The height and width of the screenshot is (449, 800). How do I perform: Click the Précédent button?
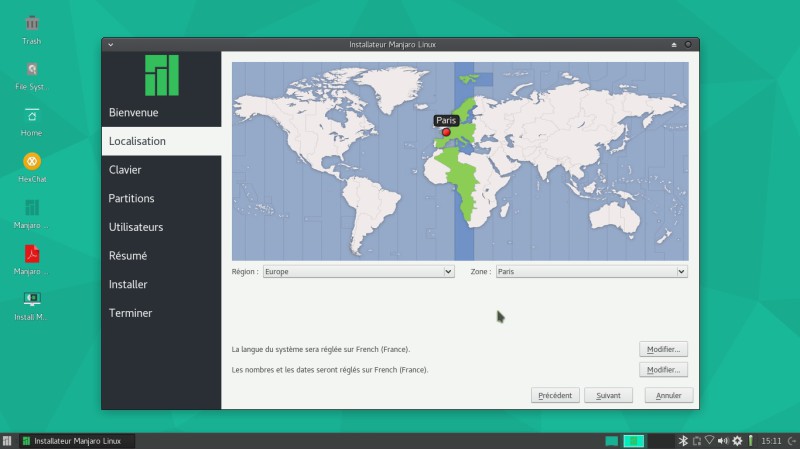click(555, 395)
